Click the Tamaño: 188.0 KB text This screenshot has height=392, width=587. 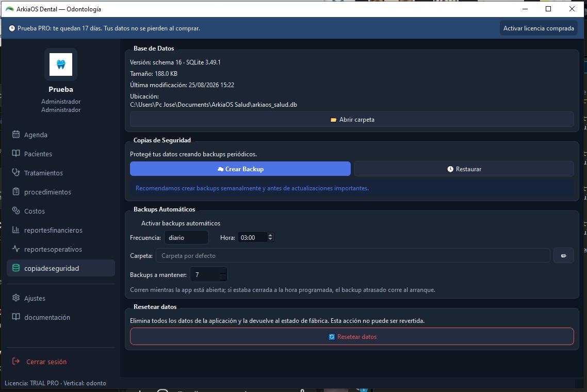point(154,73)
